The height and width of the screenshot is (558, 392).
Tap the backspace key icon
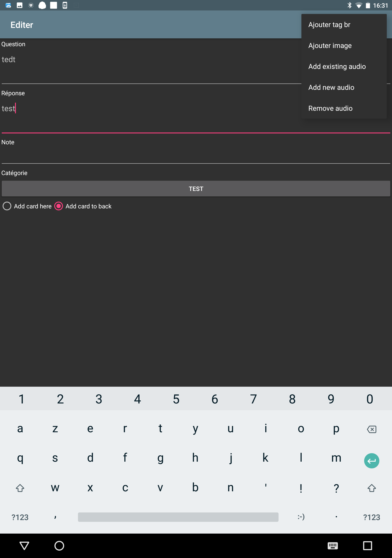(372, 429)
